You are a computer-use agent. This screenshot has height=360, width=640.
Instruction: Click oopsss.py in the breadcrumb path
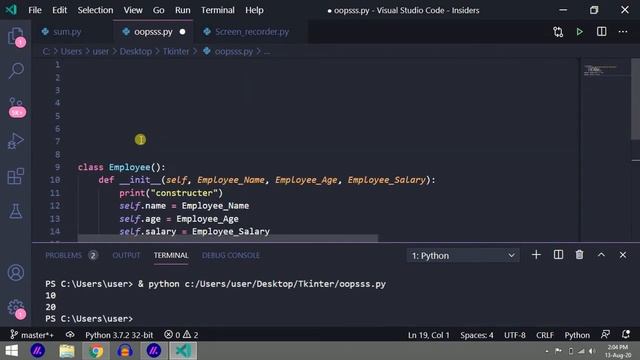[x=233, y=51]
